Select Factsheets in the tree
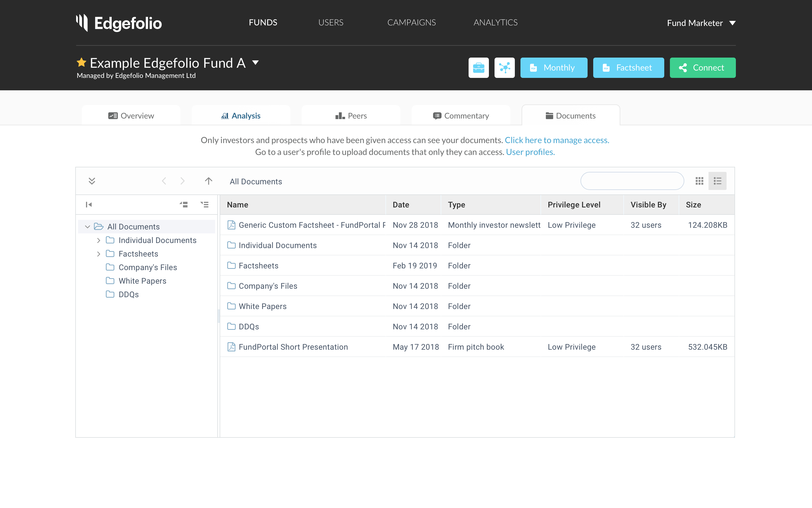Screen dimensions: 812x508 point(138,254)
